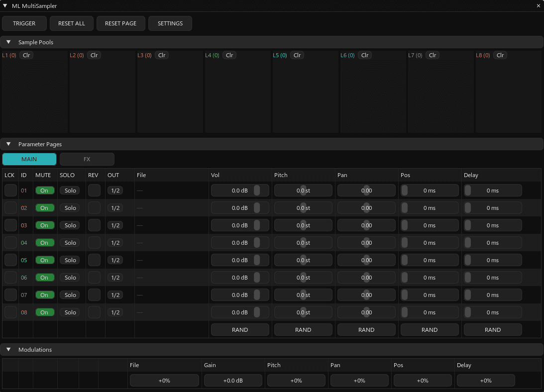Click Vol slider for row 01
Screen dimensions: 544x392
click(x=240, y=191)
